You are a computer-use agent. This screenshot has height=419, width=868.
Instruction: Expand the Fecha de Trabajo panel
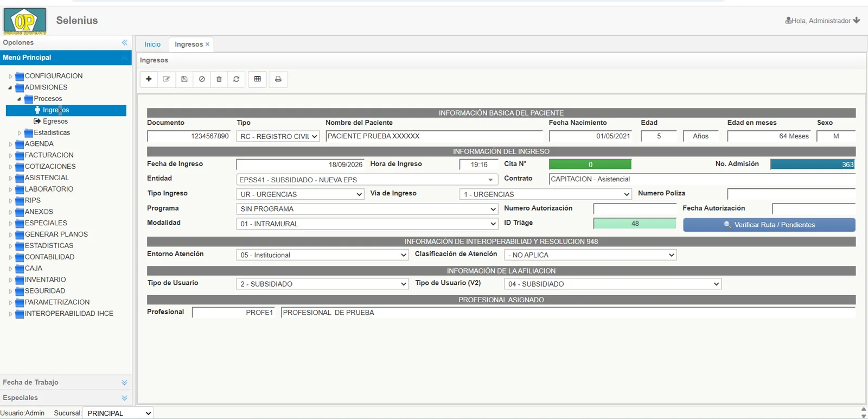[124, 383]
